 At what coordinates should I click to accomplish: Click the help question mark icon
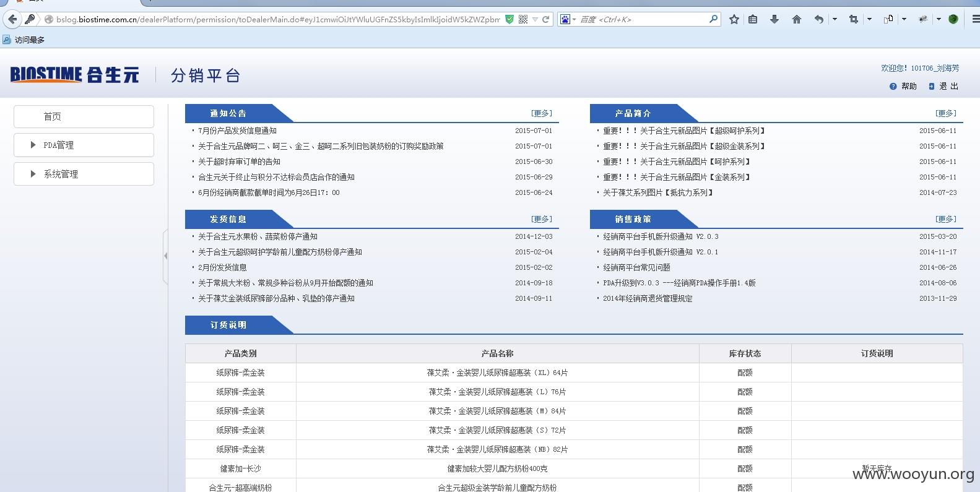(x=893, y=87)
